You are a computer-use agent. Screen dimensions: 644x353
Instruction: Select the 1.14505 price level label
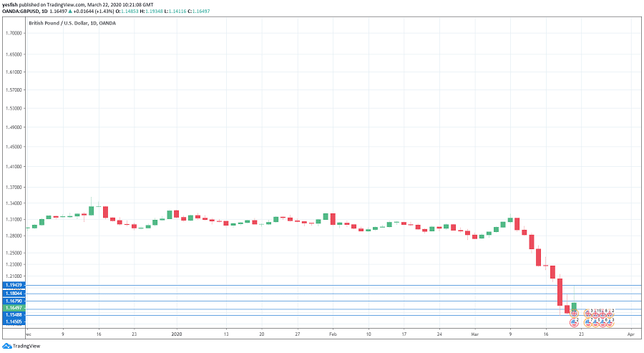tap(14, 321)
